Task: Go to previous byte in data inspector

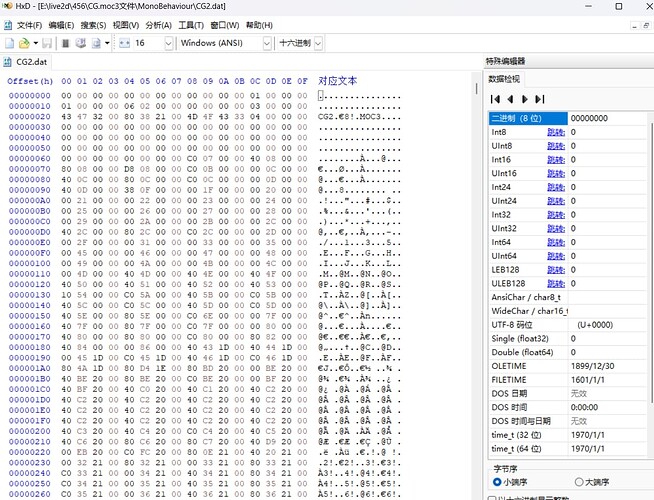Action: click(x=510, y=99)
